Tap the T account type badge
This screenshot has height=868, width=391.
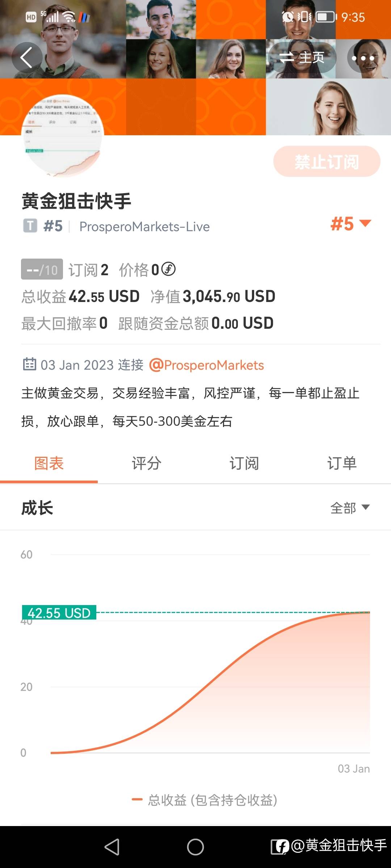pyautogui.click(x=30, y=226)
